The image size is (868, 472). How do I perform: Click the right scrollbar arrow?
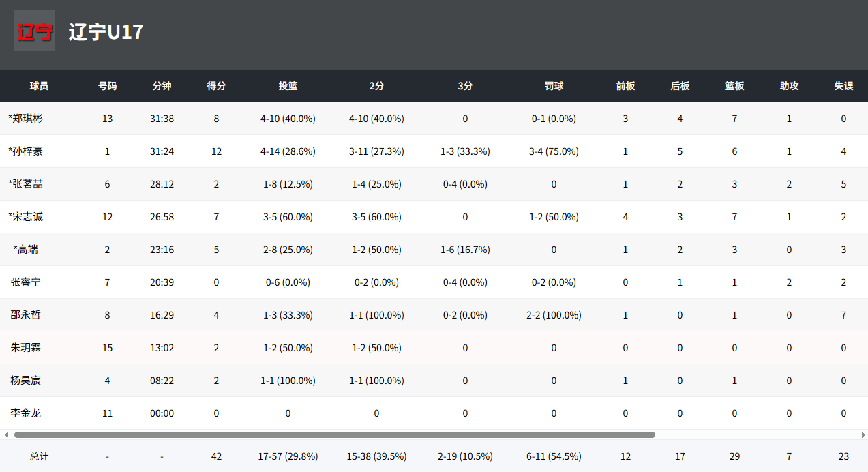[863, 434]
